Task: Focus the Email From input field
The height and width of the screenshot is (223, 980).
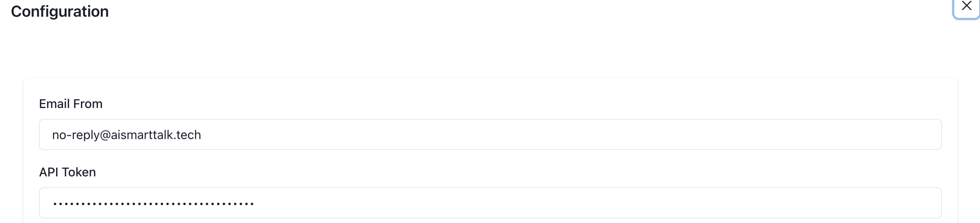Action: tap(490, 134)
